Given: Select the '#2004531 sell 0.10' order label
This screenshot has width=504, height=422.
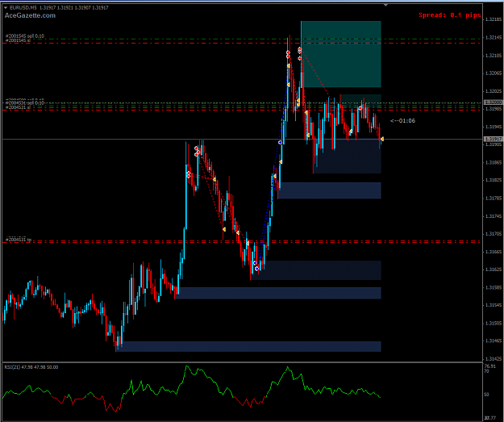Looking at the screenshot, I should pos(25,103).
